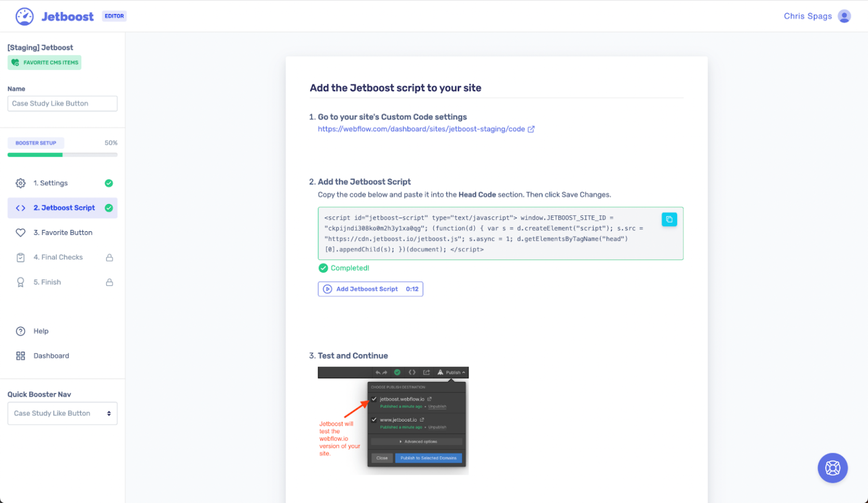Viewport: 868px width, 503px height.
Task: Open the Quick Booster Nav dropdown
Action: tap(62, 413)
